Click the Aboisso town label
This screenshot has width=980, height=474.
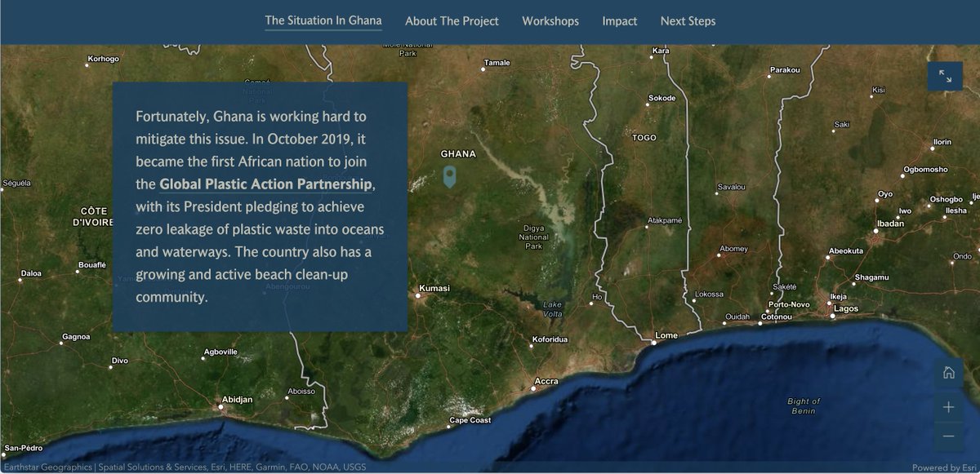coord(301,392)
